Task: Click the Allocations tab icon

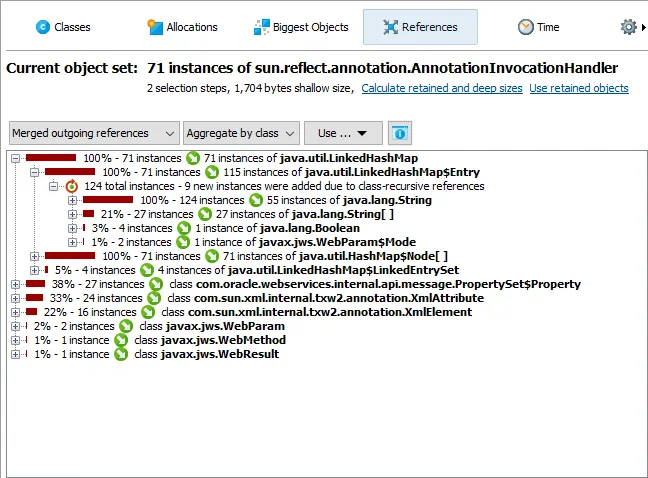Action: (x=155, y=27)
